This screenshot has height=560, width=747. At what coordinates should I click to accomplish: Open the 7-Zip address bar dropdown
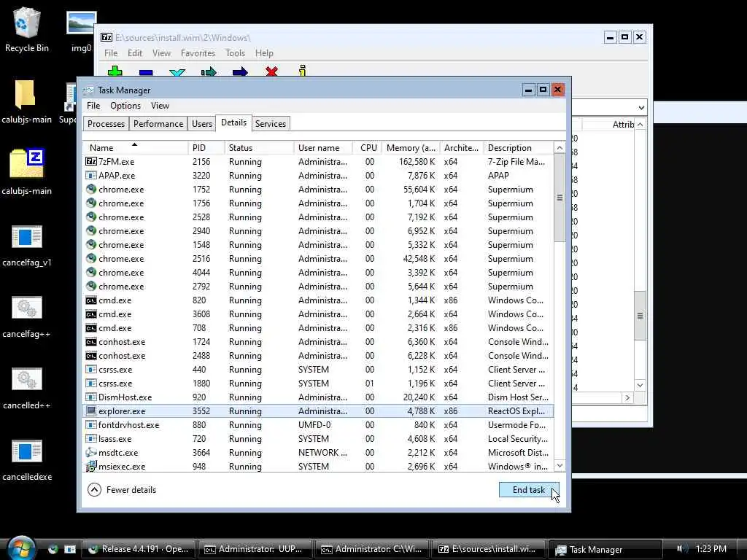pyautogui.click(x=641, y=107)
